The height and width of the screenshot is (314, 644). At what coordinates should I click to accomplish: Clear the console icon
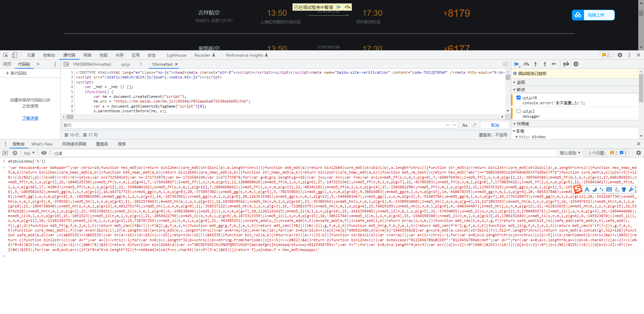[15, 153]
